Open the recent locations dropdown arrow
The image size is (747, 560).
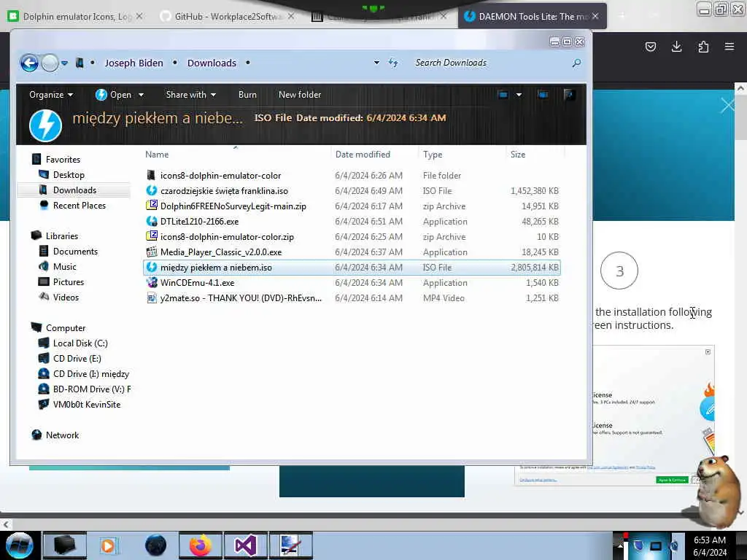tap(64, 63)
